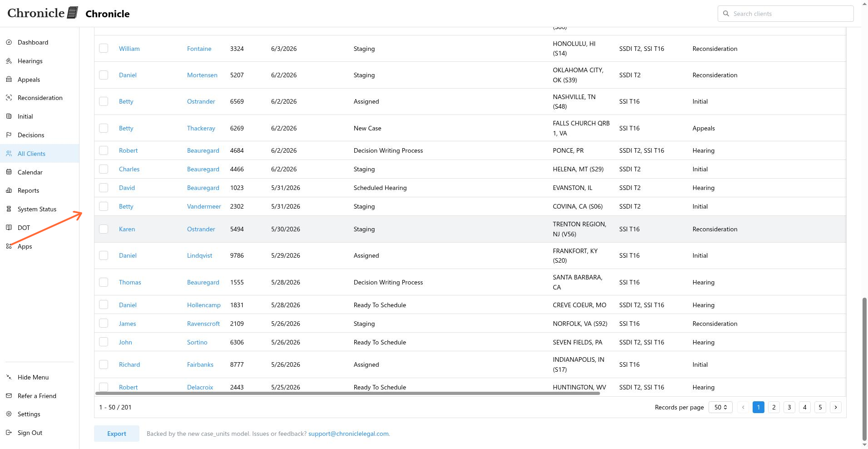Click the search magnifier icon
The width and height of the screenshot is (868, 449).
click(x=726, y=14)
